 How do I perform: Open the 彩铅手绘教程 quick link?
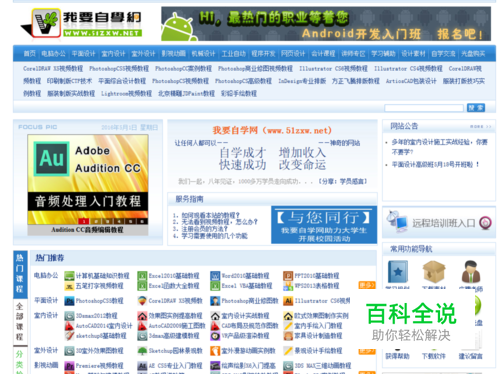pyautogui.click(x=239, y=93)
